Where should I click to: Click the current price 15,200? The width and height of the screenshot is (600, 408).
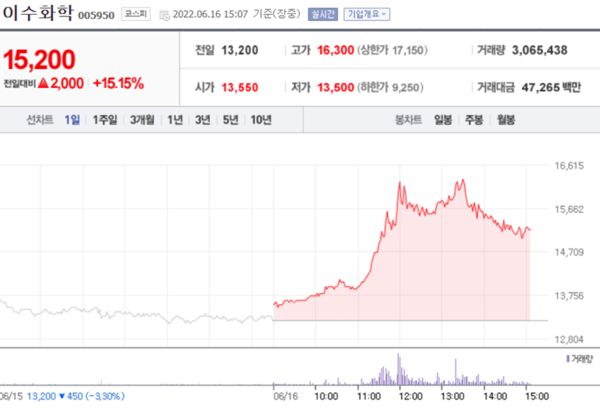(x=39, y=60)
